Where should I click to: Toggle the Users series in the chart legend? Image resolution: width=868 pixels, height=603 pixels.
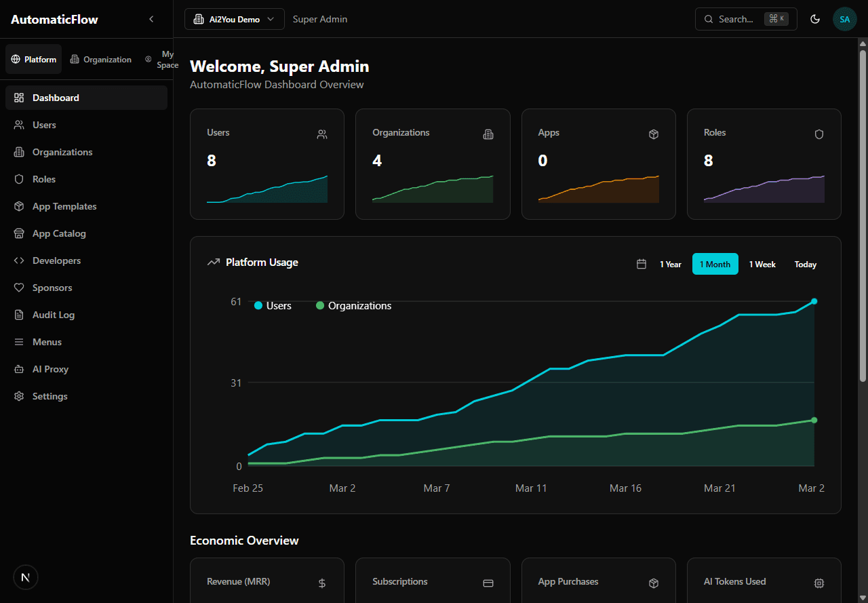[x=273, y=305]
